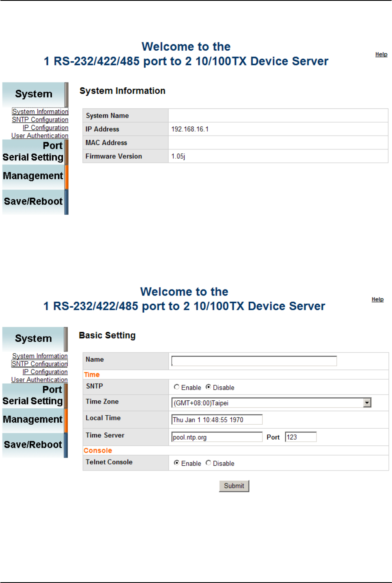Image resolution: width=392 pixels, height=583 pixels.
Task: Open User Authentication link in upper sidebar
Action: tap(40, 136)
